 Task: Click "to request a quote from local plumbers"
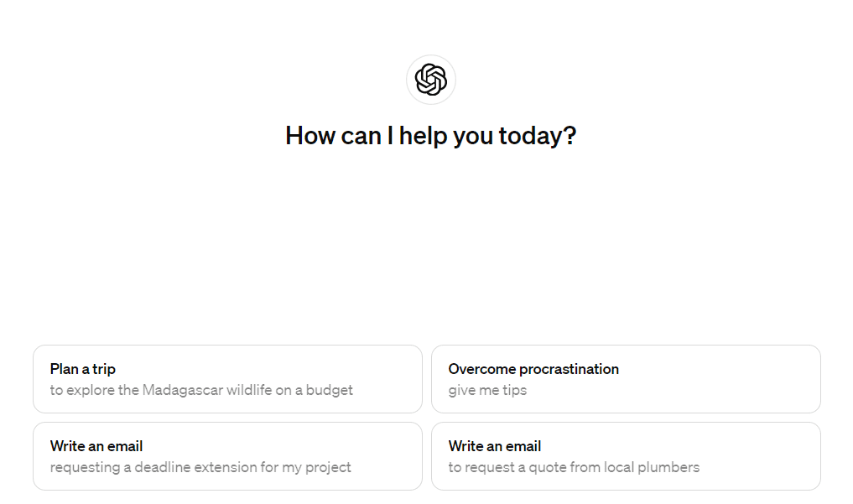[x=574, y=467]
